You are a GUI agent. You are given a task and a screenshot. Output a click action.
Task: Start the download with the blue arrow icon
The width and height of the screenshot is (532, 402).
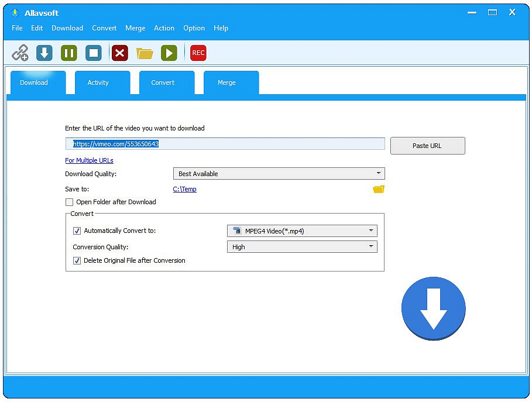(x=44, y=53)
